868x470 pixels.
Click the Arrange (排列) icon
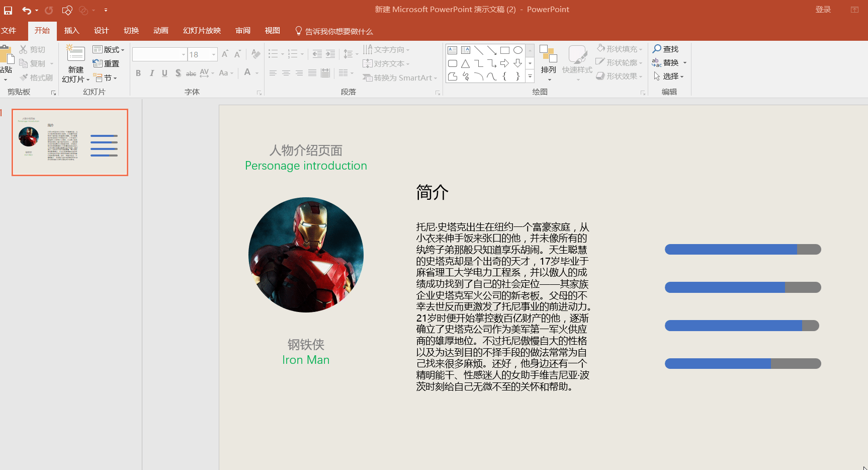tap(548, 54)
